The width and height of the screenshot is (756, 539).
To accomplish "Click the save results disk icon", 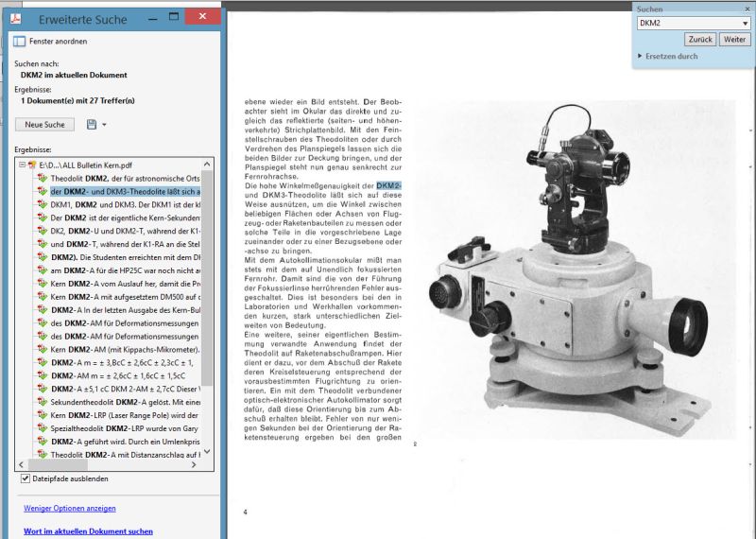I will point(91,125).
